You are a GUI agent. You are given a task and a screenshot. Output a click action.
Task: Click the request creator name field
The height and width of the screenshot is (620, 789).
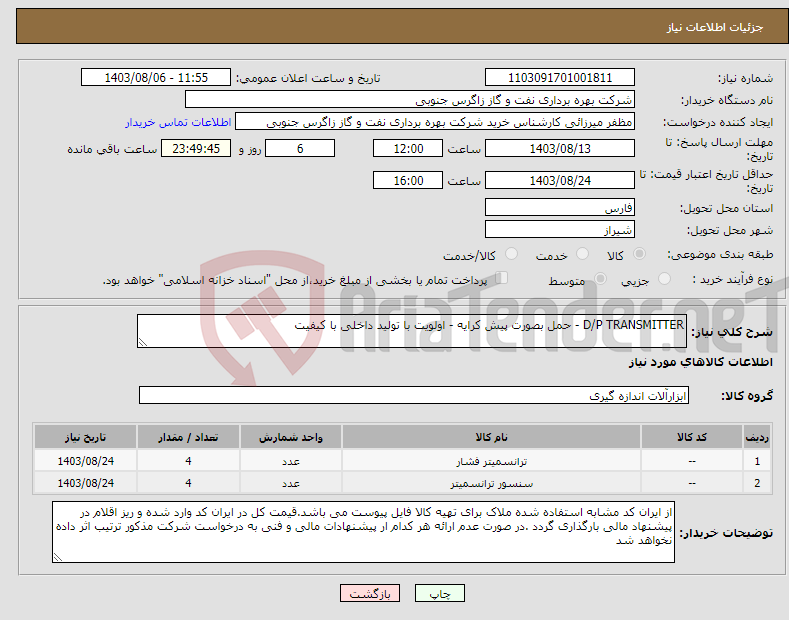[x=435, y=122]
